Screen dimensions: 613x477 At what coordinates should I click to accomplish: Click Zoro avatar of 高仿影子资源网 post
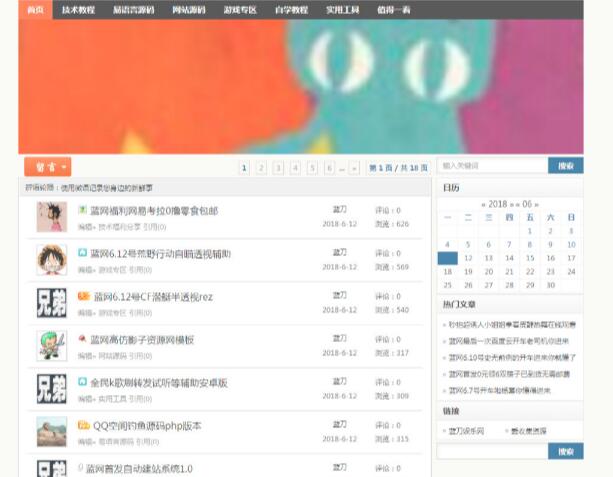pos(52,346)
